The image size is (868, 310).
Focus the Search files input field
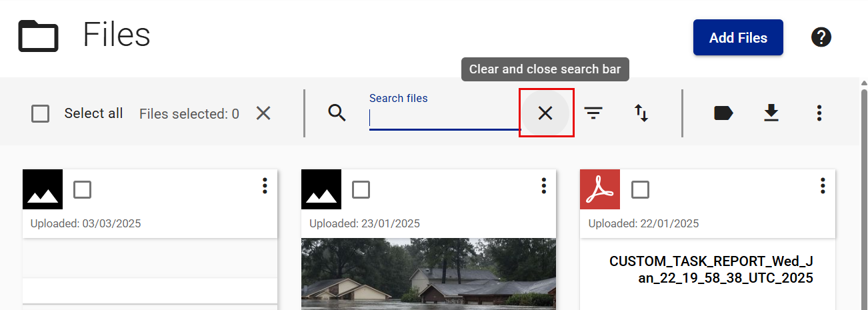443,118
